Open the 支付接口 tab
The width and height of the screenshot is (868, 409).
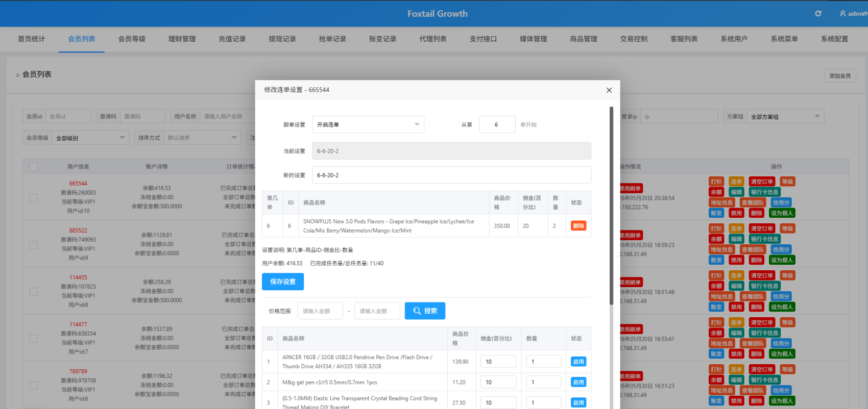pyautogui.click(x=483, y=39)
